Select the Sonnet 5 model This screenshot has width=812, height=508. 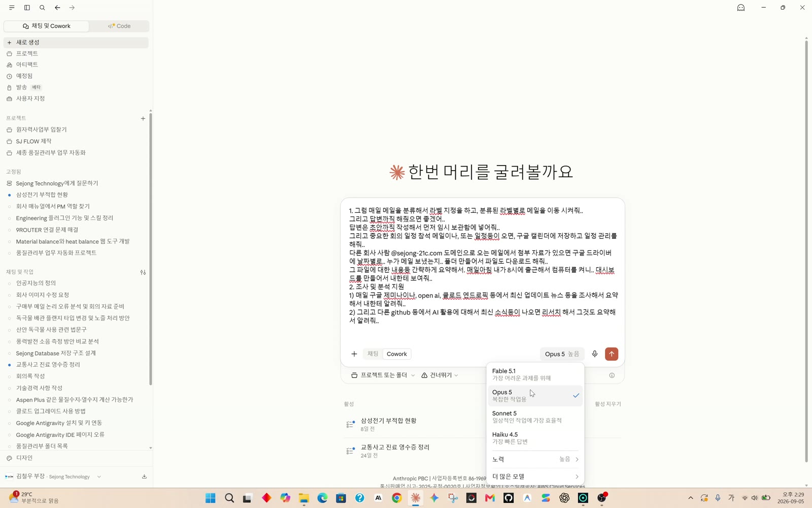[x=535, y=417]
